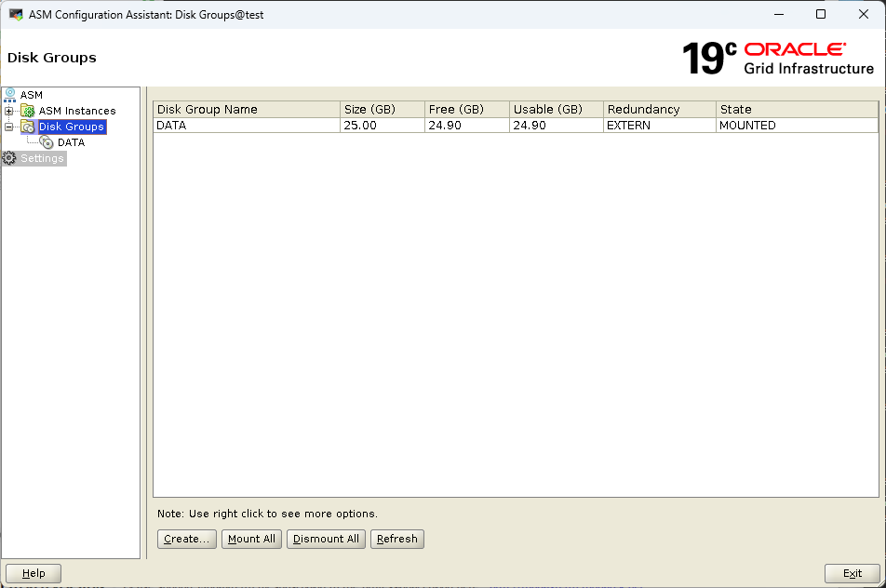Collapse the Disk Groups tree node
The width and height of the screenshot is (886, 588).
coord(8,127)
